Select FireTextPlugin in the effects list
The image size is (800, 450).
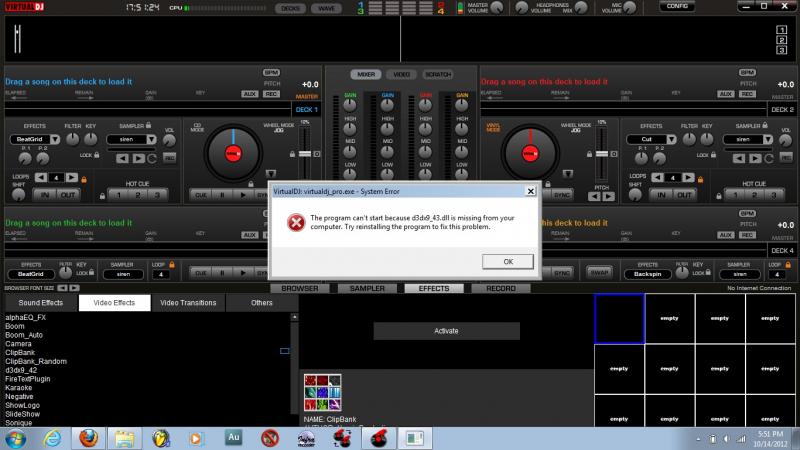point(28,379)
